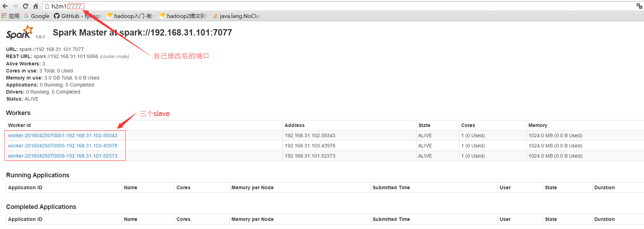Click the Memory in use line
Image resolution: width=644 pixels, height=229 pixels.
coord(52,78)
